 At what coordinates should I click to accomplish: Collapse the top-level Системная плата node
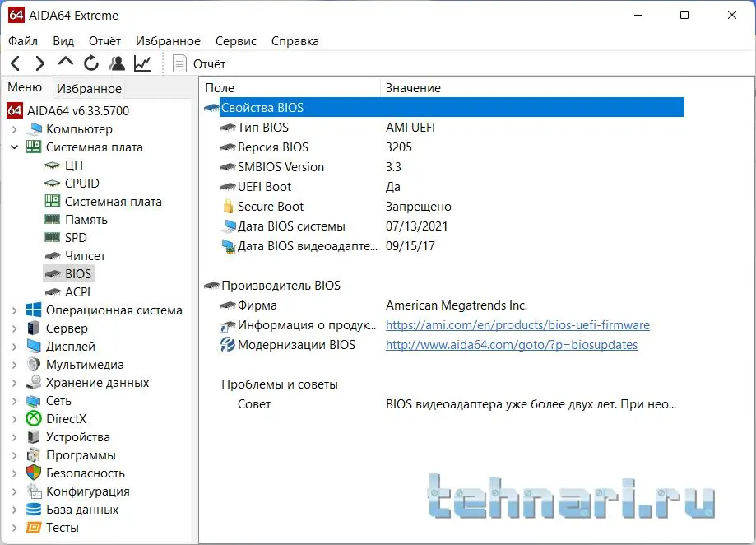coord(15,147)
